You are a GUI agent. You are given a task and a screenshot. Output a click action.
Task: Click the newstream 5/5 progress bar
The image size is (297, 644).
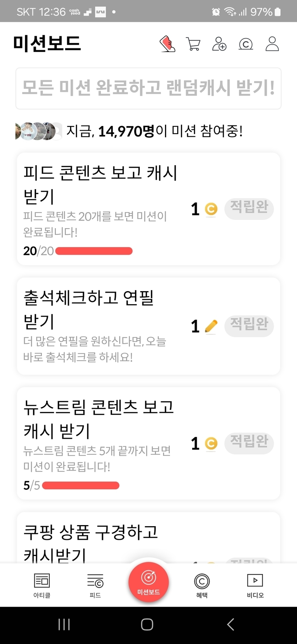(81, 486)
